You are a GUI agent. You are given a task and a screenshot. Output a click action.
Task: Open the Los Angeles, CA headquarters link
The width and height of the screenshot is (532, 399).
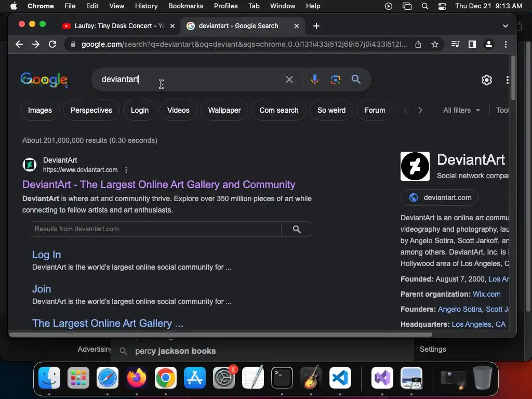[x=478, y=324]
